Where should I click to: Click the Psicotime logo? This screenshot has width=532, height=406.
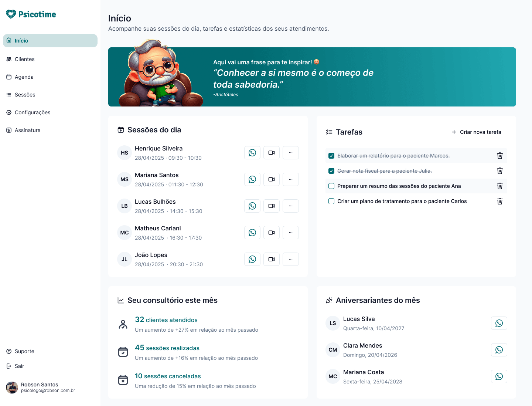point(31,14)
